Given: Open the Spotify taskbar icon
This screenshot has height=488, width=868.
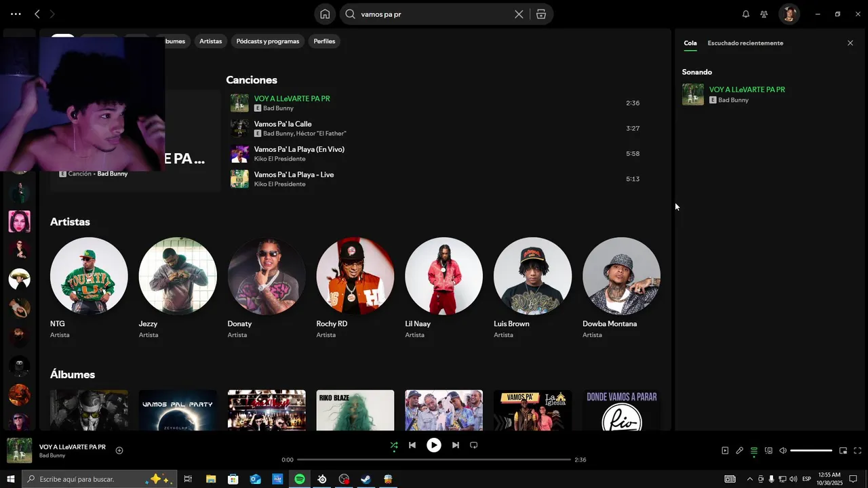Looking at the screenshot, I should click(x=300, y=479).
